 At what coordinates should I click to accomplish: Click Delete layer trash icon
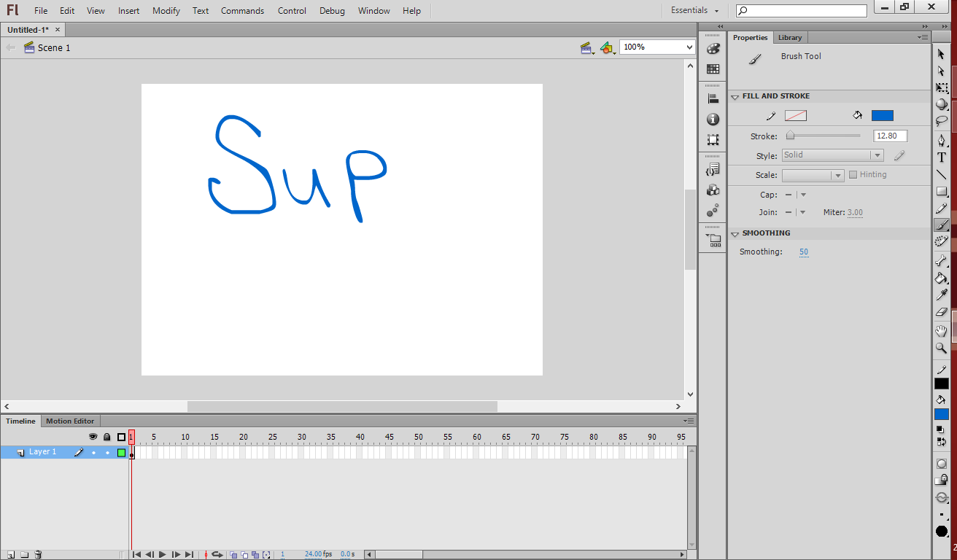click(39, 555)
